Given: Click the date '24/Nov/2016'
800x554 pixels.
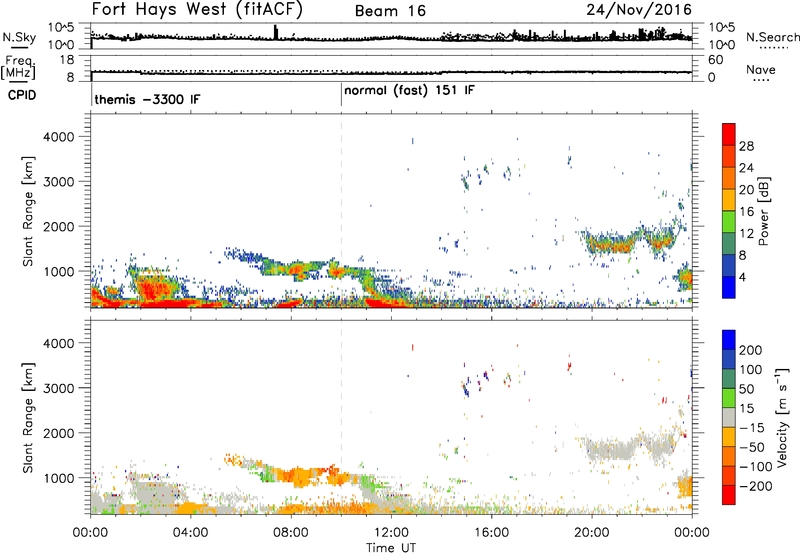Looking at the screenshot, I should pos(639,10).
